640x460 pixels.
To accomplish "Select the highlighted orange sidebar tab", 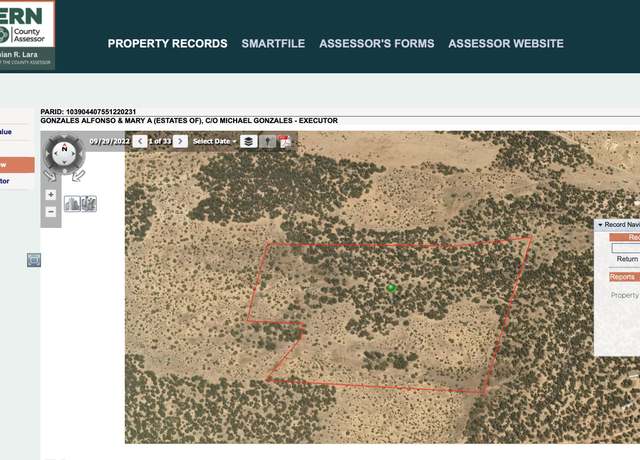I will pos(17,165).
